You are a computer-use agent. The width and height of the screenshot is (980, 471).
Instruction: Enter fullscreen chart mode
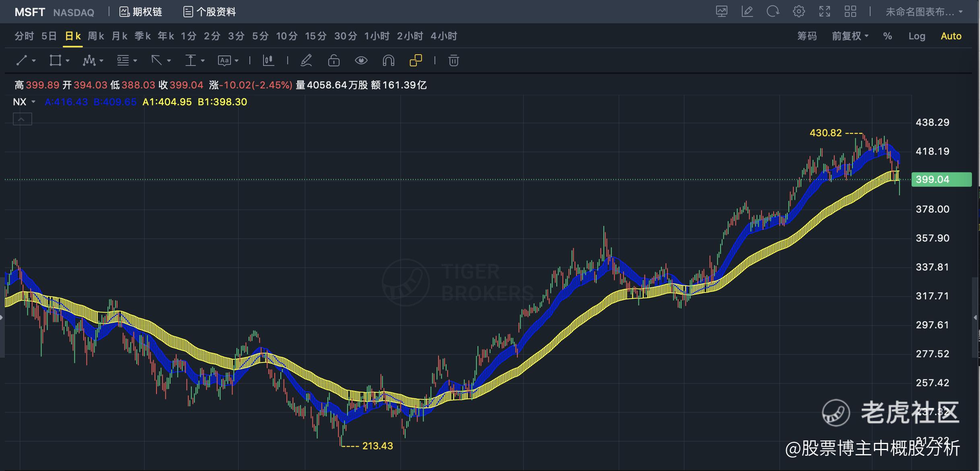[x=825, y=12]
